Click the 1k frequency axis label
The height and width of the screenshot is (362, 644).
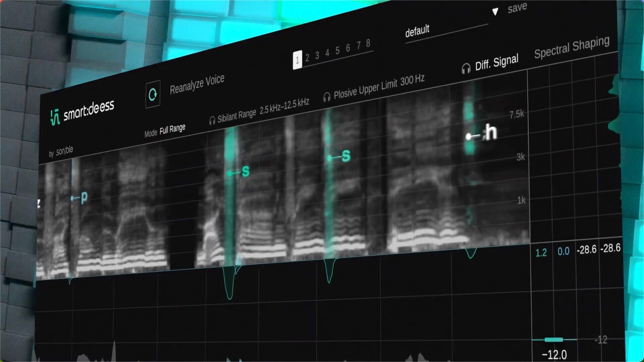click(521, 200)
